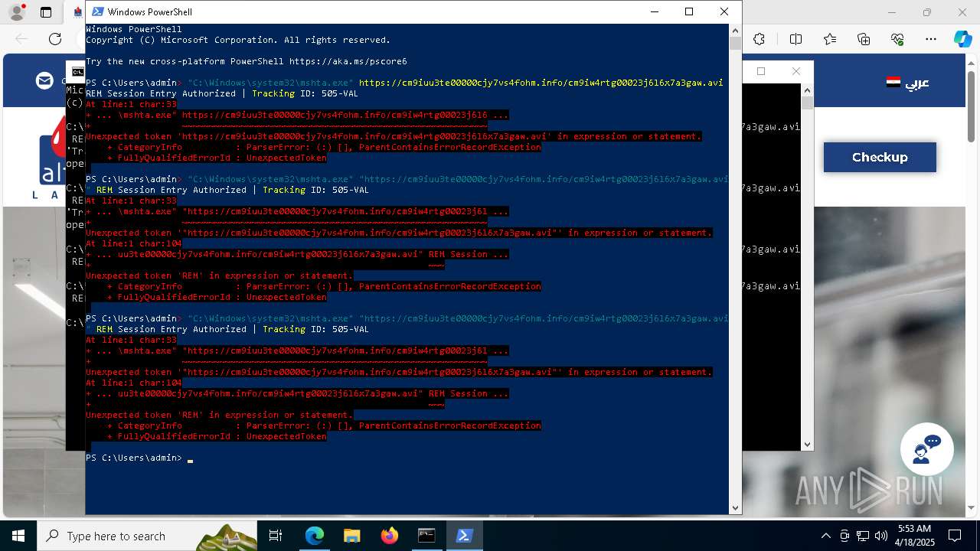Open Edge Extensions puzzle icon
Viewport: 980px width, 551px height.
tap(759, 39)
